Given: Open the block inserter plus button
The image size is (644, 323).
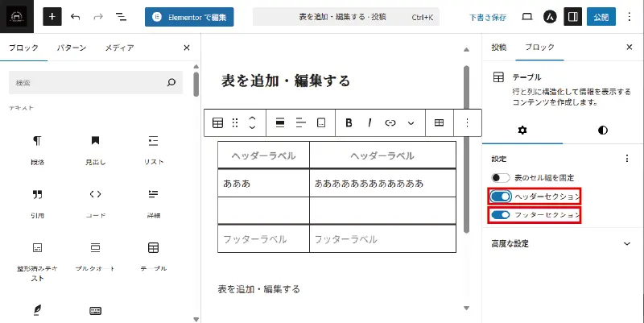Looking at the screenshot, I should tap(52, 17).
